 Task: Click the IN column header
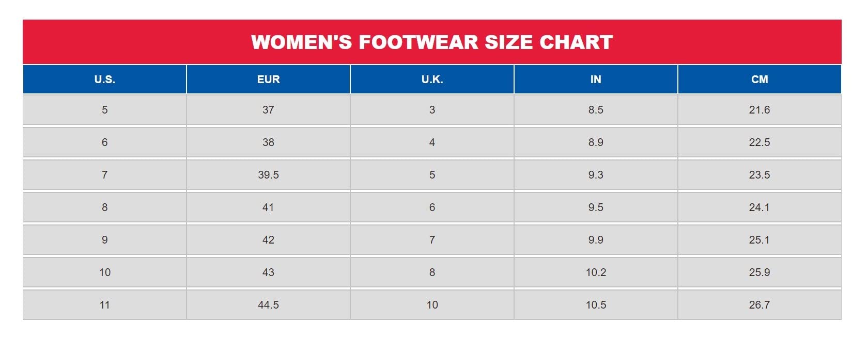coord(596,79)
